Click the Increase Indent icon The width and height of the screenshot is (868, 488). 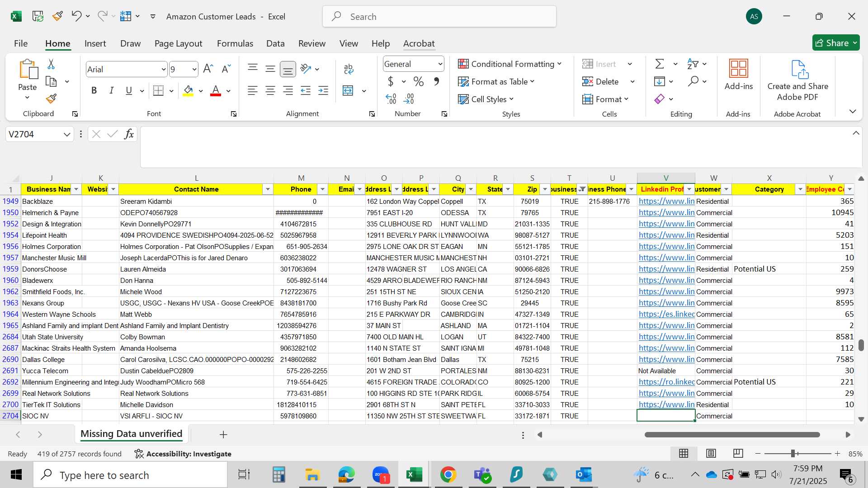pos(323,90)
